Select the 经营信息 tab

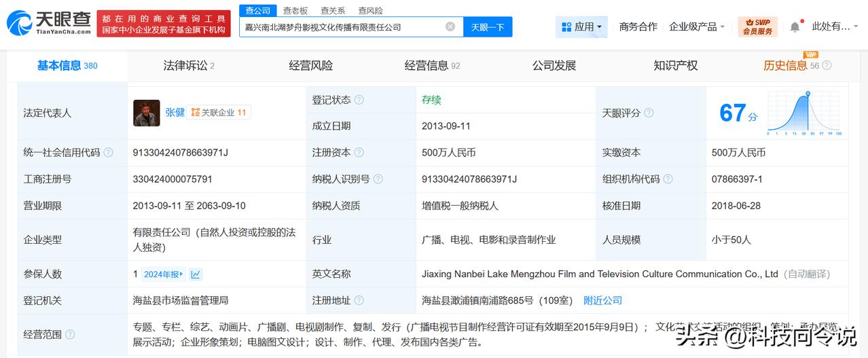pyautogui.click(x=432, y=66)
